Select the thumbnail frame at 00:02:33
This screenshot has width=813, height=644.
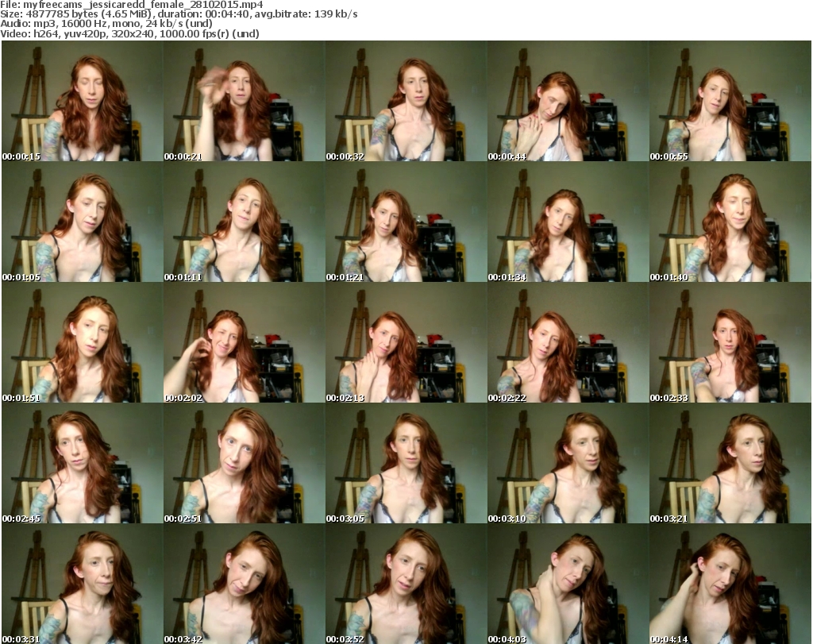coord(730,343)
